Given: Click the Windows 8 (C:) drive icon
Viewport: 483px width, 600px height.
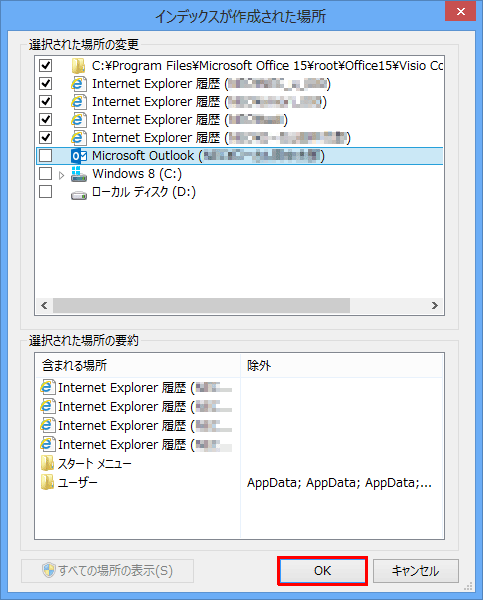Looking at the screenshot, I should pyautogui.click(x=78, y=174).
